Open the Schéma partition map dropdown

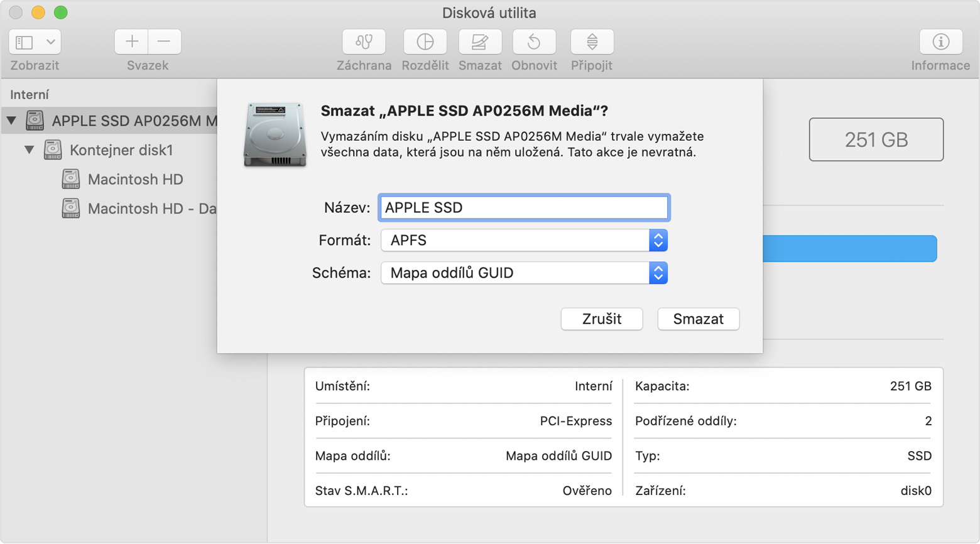[x=524, y=273]
